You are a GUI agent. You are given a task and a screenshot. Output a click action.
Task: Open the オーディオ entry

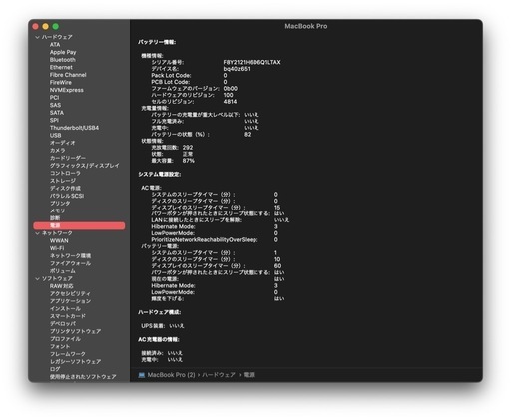(62, 143)
